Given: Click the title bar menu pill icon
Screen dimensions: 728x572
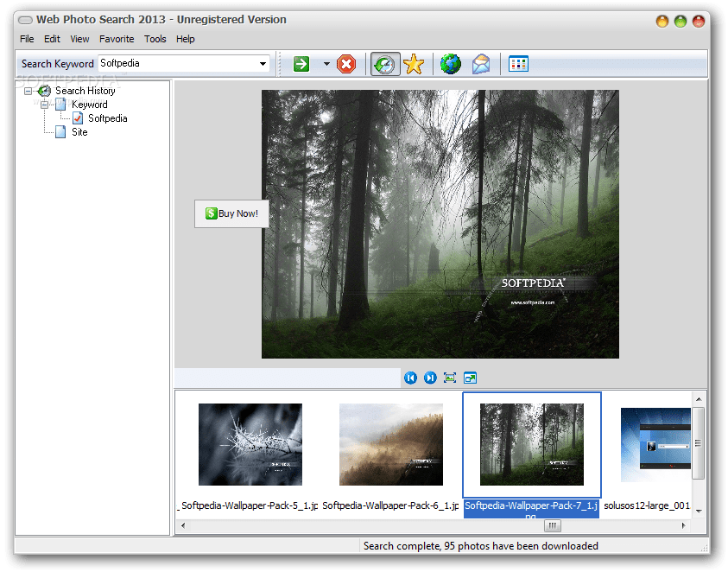Looking at the screenshot, I should [x=25, y=20].
